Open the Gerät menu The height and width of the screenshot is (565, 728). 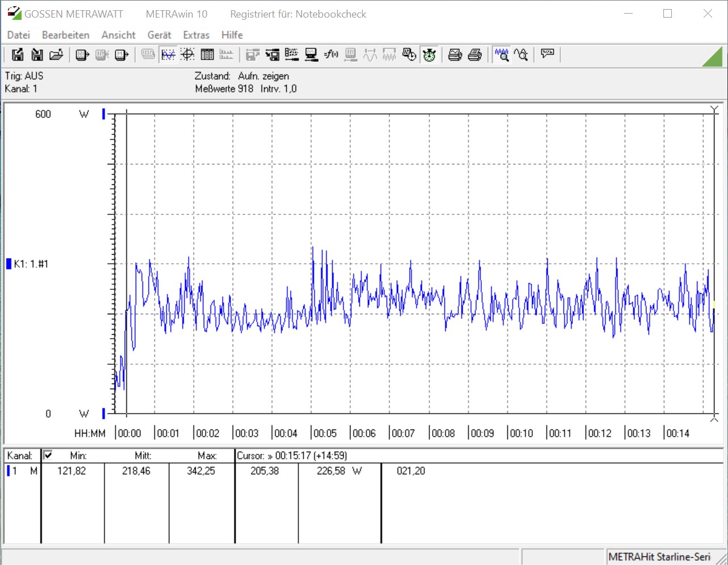click(159, 35)
